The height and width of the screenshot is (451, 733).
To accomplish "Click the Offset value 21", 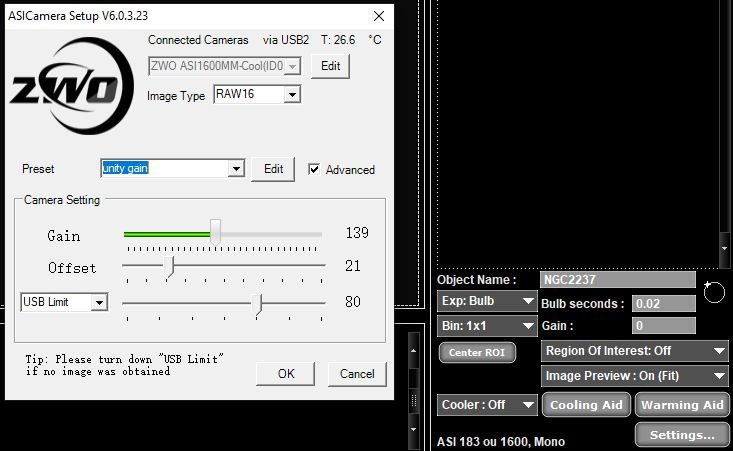I will pyautogui.click(x=352, y=266).
